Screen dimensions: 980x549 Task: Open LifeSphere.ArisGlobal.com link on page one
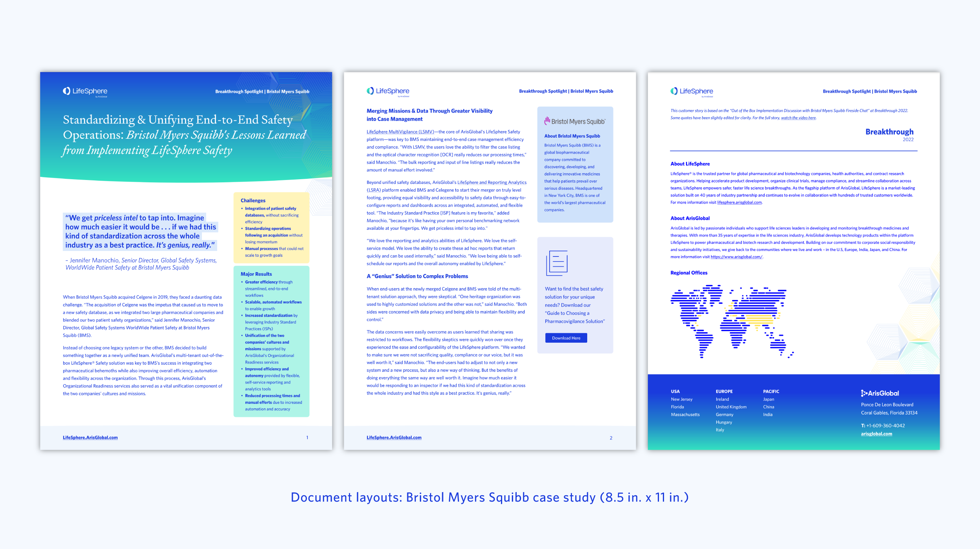coord(90,438)
